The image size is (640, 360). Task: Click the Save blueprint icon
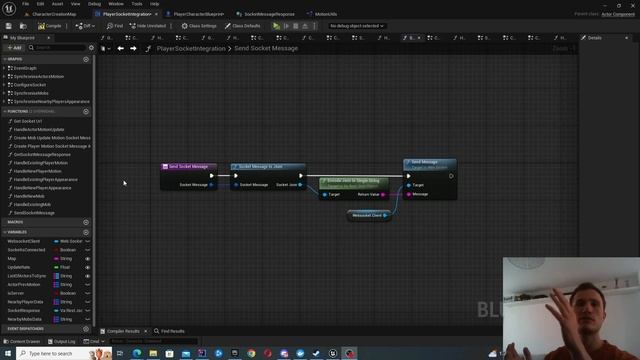[x=9, y=26]
